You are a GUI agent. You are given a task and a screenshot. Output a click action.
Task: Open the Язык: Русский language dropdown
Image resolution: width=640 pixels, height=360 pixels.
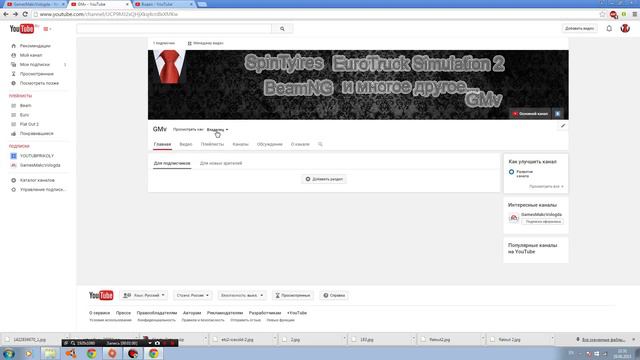pos(144,295)
